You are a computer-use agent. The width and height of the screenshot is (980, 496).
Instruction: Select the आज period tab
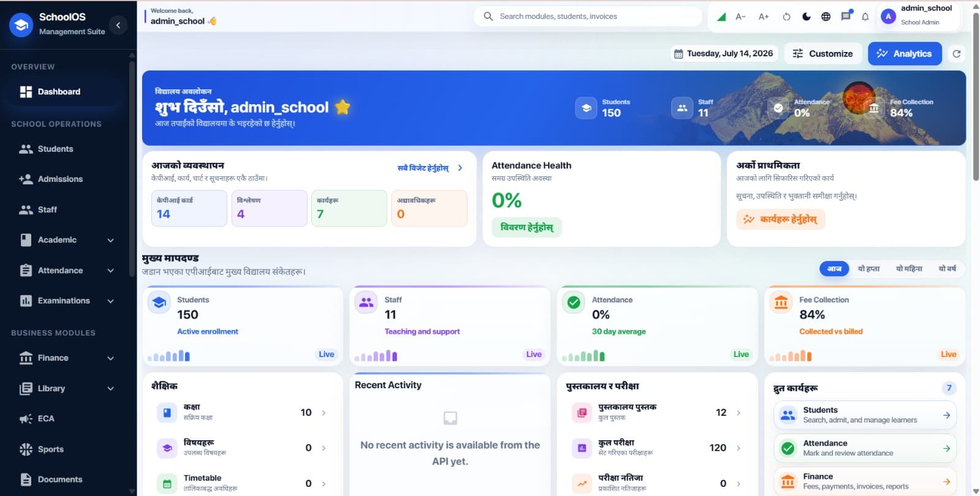tap(834, 269)
